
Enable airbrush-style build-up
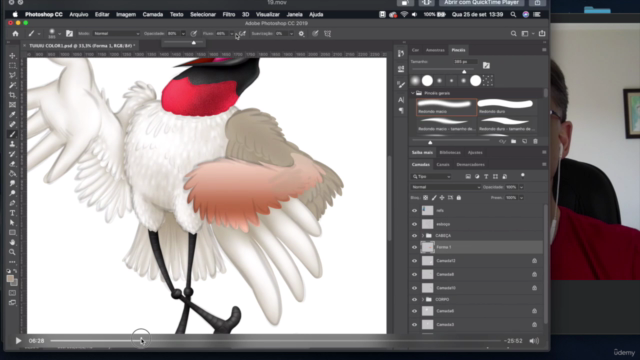pos(242,34)
